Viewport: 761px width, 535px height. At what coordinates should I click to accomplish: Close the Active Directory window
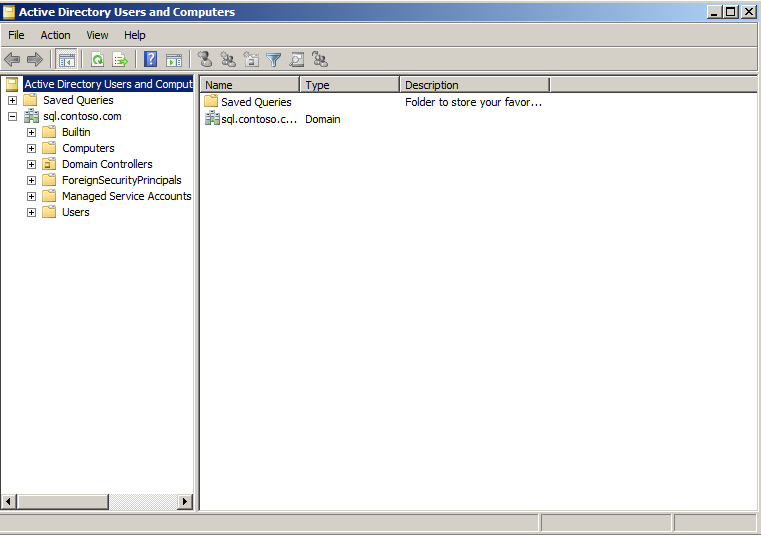click(x=748, y=12)
